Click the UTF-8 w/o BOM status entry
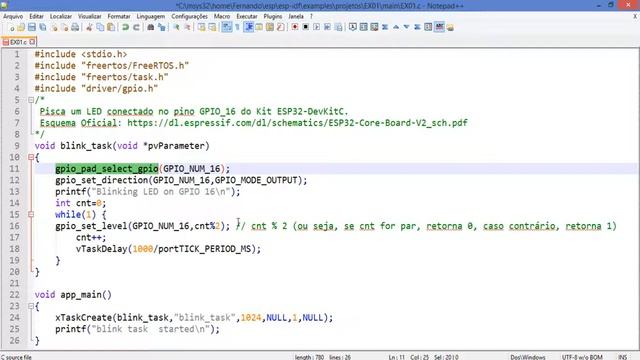 582,357
